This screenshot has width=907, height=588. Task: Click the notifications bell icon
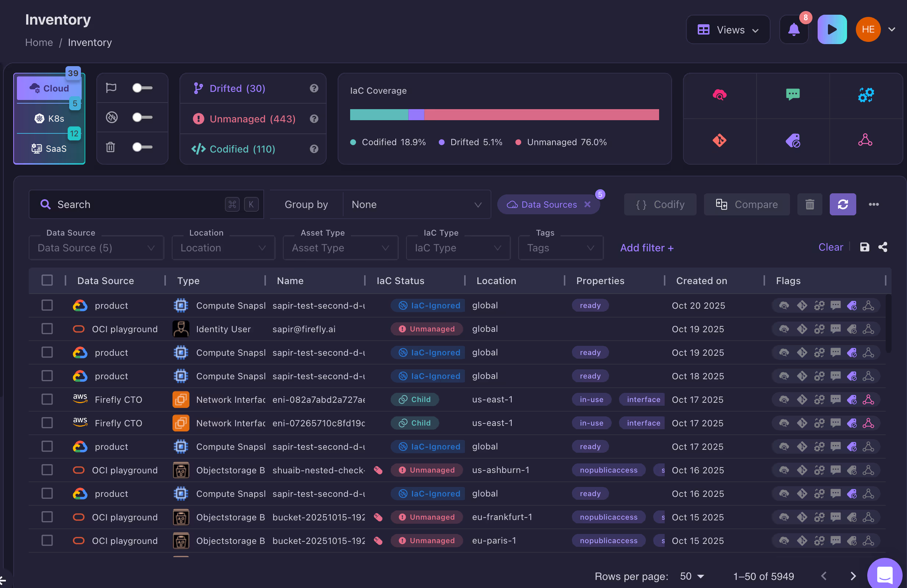coord(793,30)
